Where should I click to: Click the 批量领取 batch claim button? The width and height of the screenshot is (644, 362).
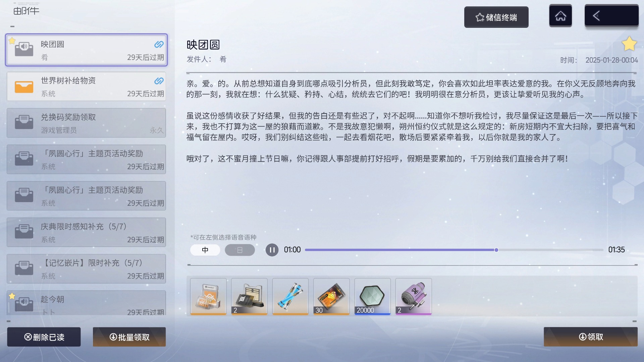(x=129, y=337)
